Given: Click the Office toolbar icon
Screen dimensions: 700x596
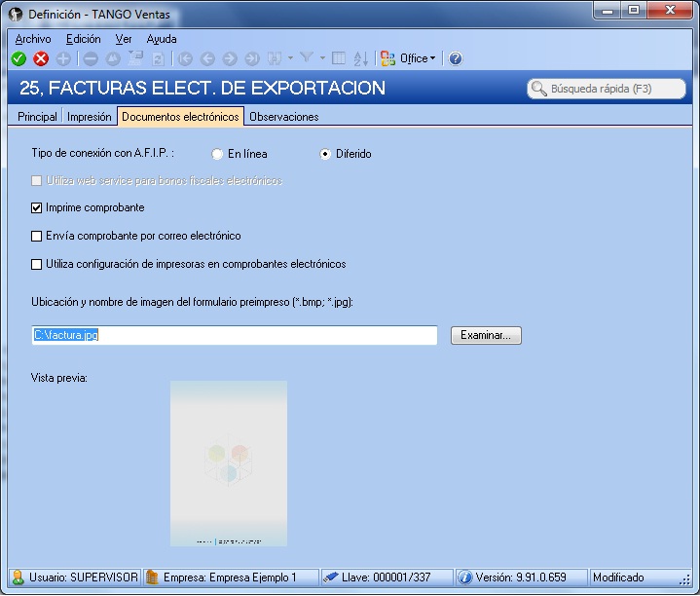Looking at the screenshot, I should click(387, 58).
